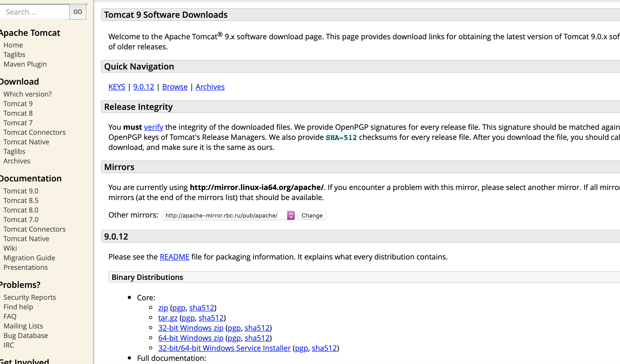Open the Tomcat 8 download link

pyautogui.click(x=18, y=113)
